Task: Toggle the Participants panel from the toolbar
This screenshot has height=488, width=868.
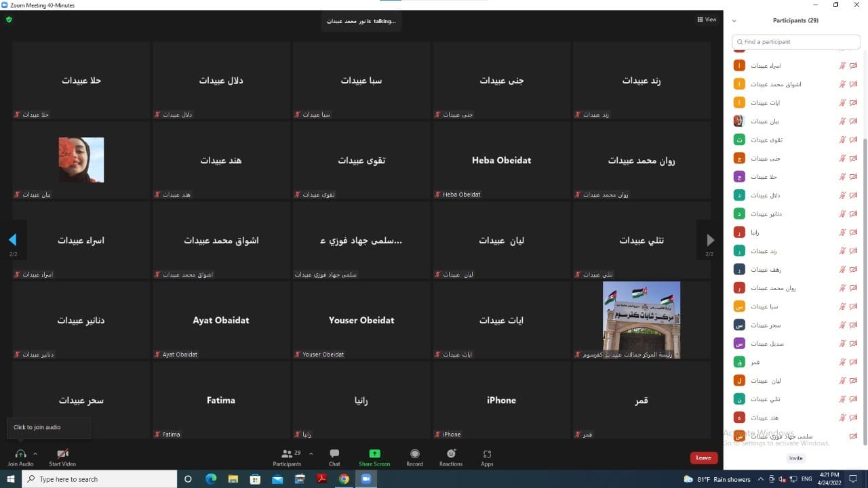Action: pyautogui.click(x=288, y=453)
